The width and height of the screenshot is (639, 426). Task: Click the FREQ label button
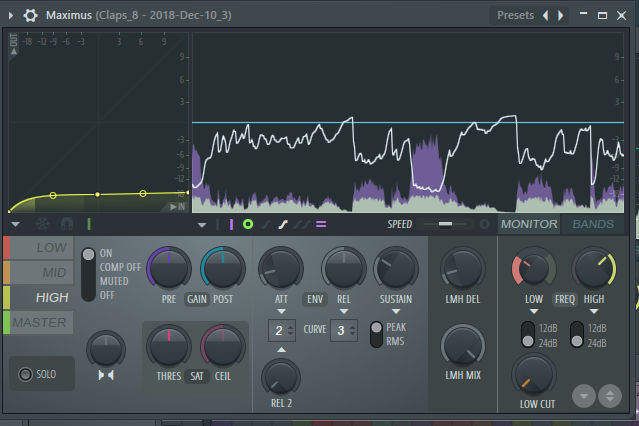[x=564, y=299]
